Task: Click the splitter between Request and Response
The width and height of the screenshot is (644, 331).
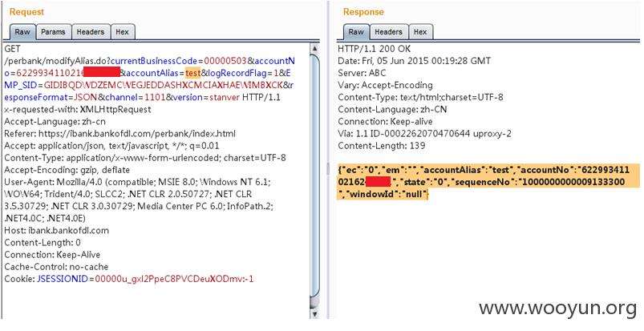Action: 328,168
